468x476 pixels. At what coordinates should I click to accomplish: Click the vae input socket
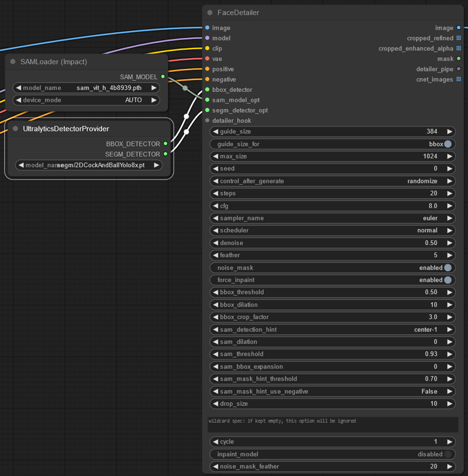pos(207,58)
